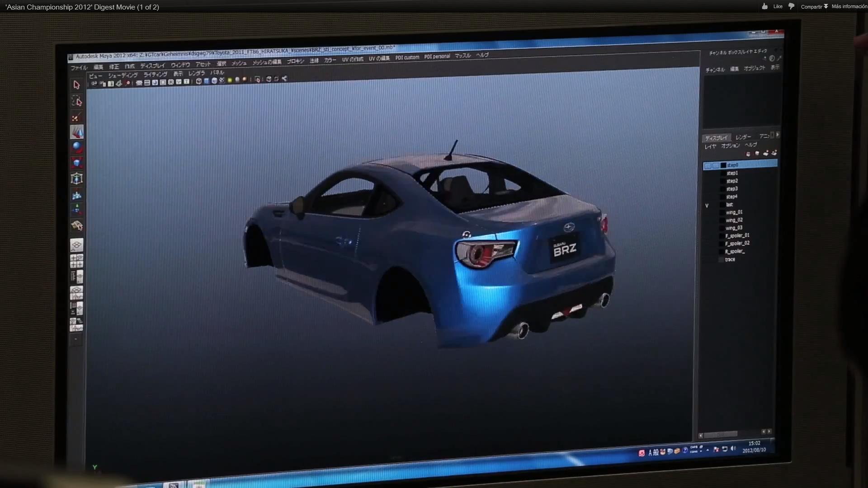The image size is (868, 488).
Task: Open the PDI personal menu
Action: (437, 56)
